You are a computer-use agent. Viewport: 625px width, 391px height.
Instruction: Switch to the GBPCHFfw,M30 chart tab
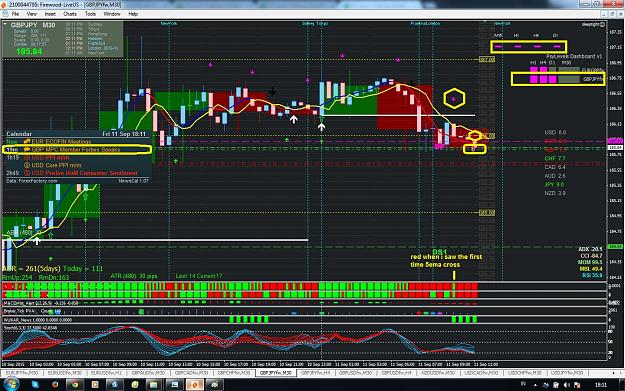(234, 373)
